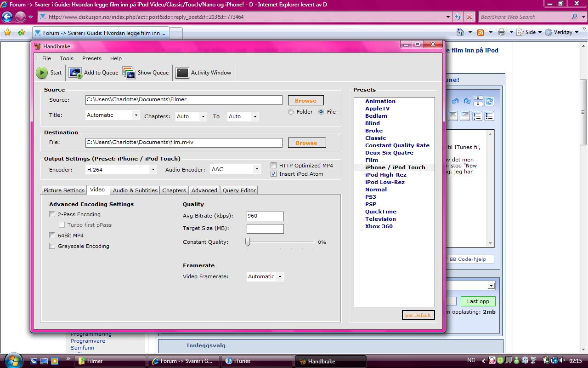This screenshot has width=588, height=368.
Task: Click the media player quick launch icon
Action: point(54,361)
